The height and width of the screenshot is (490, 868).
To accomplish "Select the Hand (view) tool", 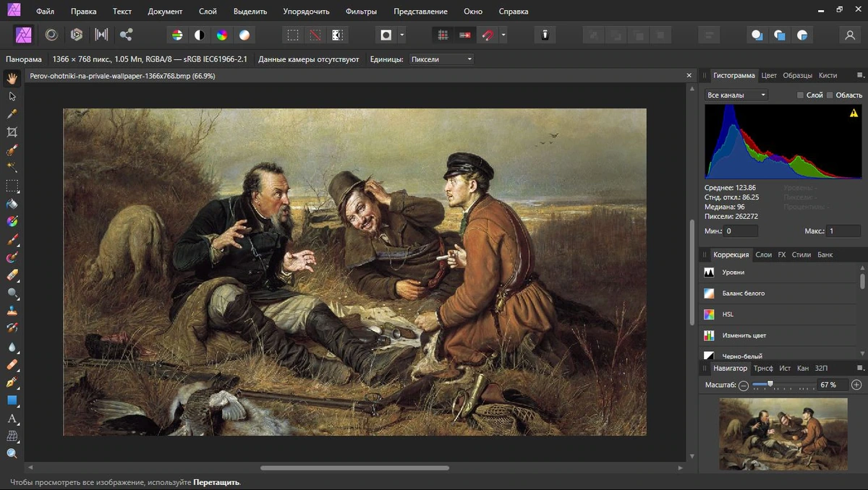I will pos(12,78).
